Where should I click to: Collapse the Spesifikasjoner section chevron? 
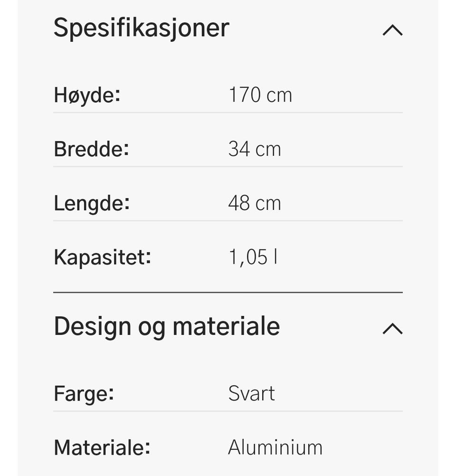[392, 30]
